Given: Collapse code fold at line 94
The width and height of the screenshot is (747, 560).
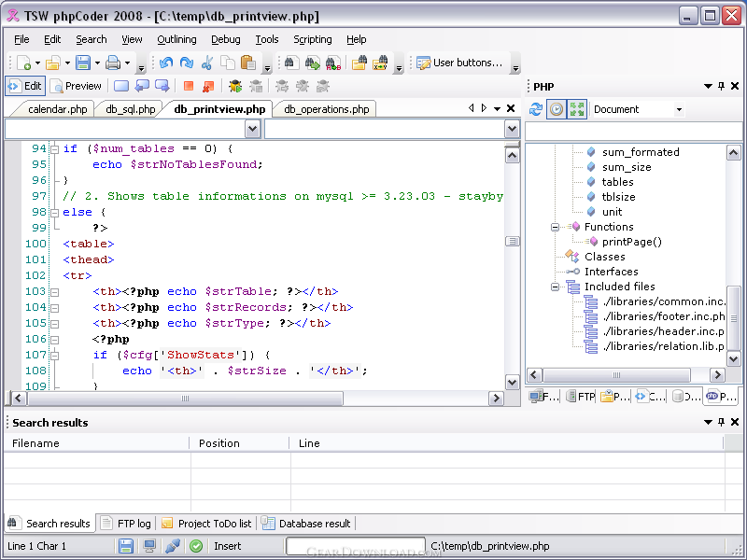Looking at the screenshot, I should (55, 149).
